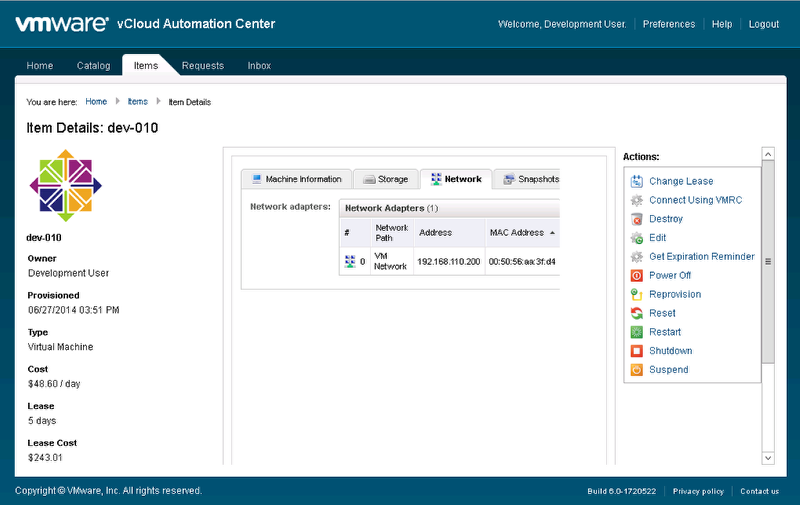Click the Change Lease action link

(x=681, y=181)
